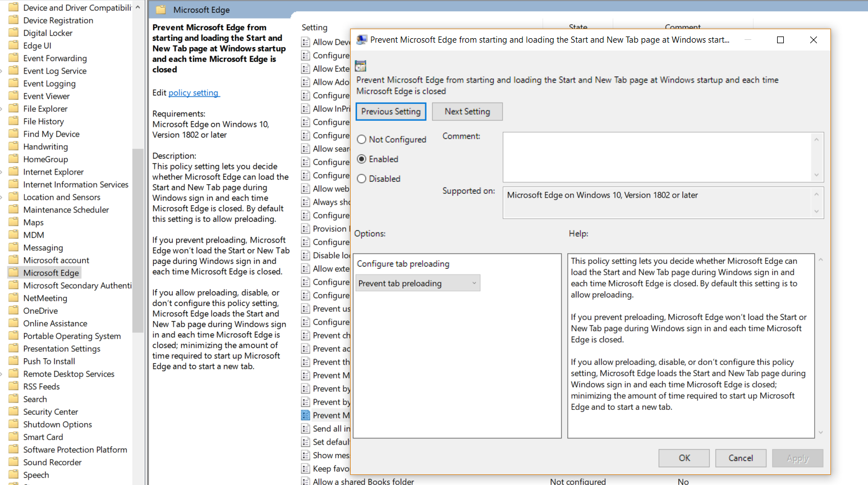Click the Device Registration folder icon
Image resolution: width=868 pixels, height=485 pixels.
(x=14, y=20)
